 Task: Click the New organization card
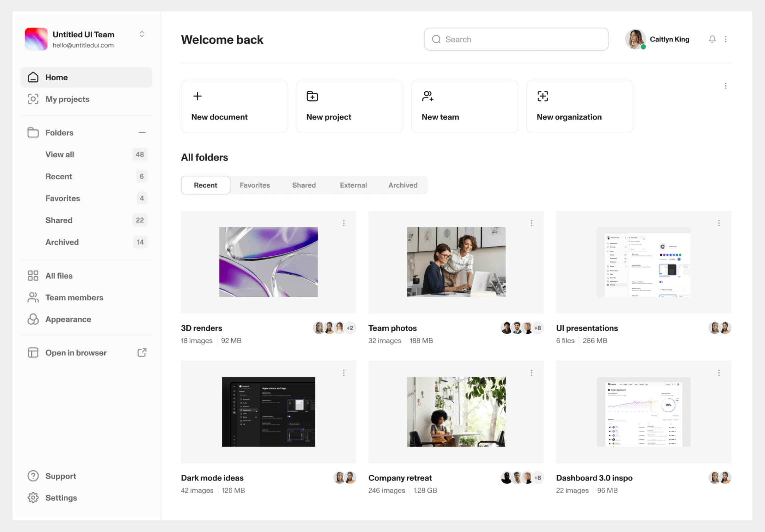579,107
